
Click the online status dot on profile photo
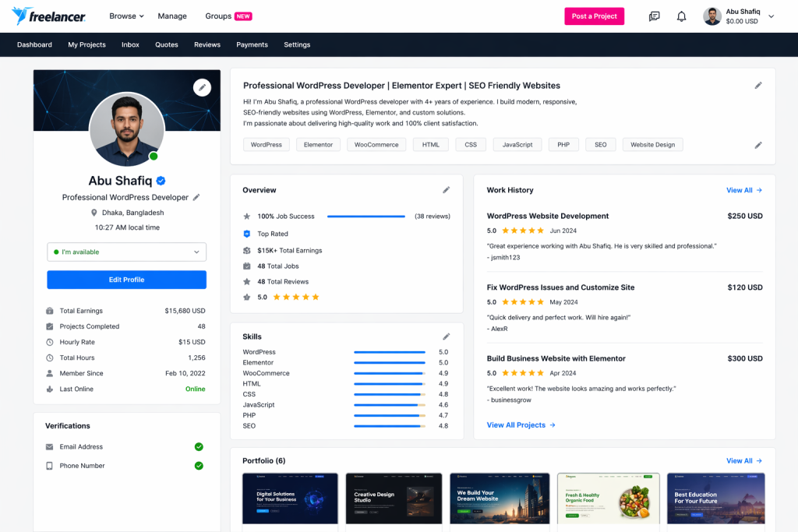[x=154, y=156]
